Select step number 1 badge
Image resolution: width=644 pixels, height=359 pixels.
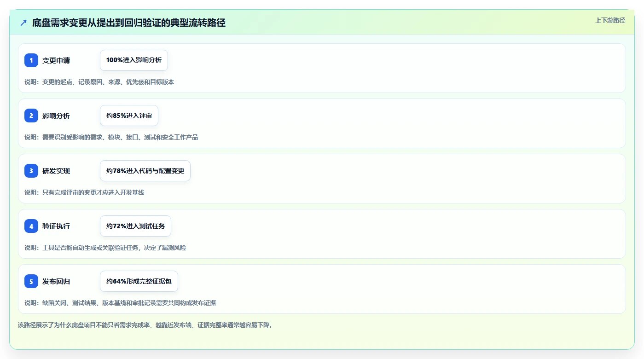tap(31, 60)
